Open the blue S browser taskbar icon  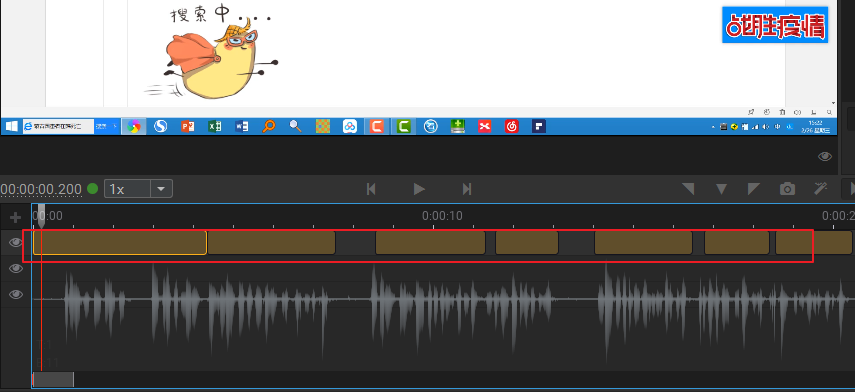(160, 126)
